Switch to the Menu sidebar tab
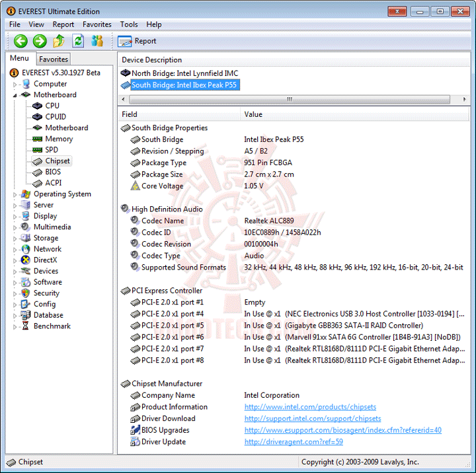Screen dimensions: 476x473 click(19, 58)
